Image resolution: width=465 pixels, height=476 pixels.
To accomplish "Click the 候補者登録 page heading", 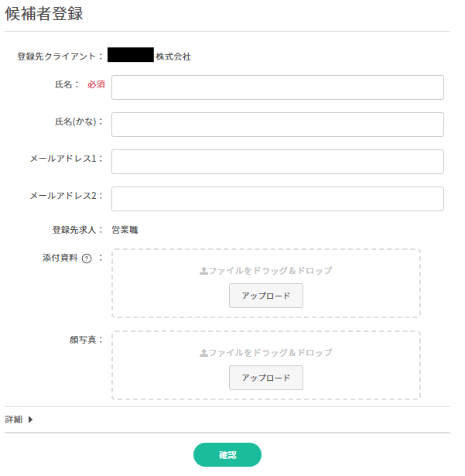I will coord(44,14).
